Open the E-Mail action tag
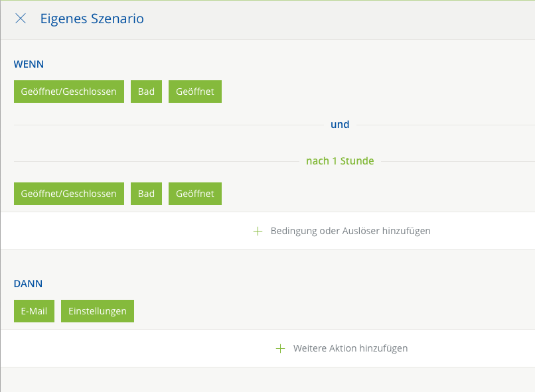The width and height of the screenshot is (535, 392). point(34,311)
